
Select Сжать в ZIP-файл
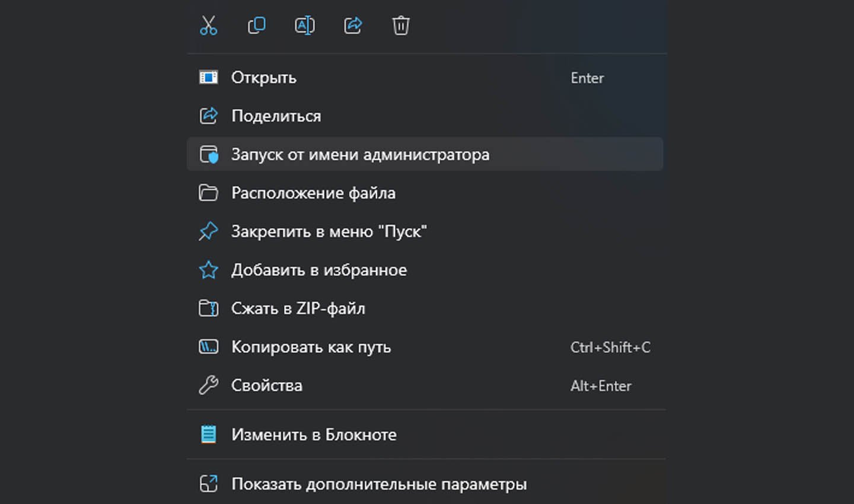425,308
